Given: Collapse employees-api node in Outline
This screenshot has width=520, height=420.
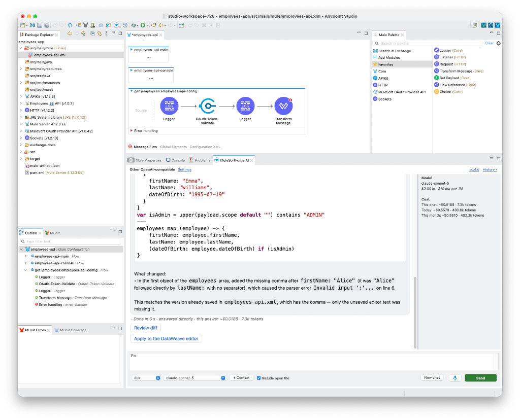Looking at the screenshot, I should (x=21, y=250).
